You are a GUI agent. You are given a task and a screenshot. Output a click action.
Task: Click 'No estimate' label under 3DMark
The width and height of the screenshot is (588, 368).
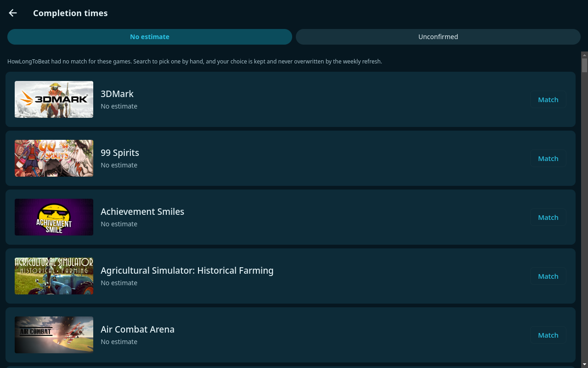tap(119, 106)
